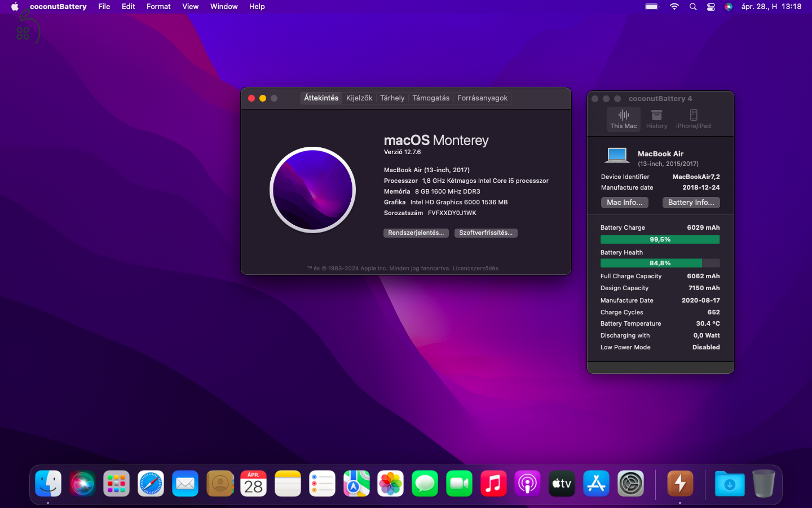Open Wi-Fi menu in menu bar
Screen dimensions: 812x508
coord(674,7)
